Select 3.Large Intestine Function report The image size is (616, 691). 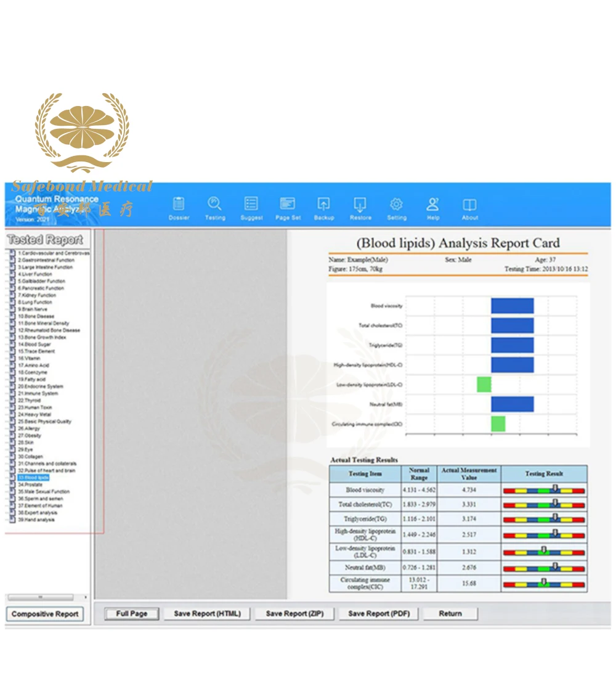(x=46, y=267)
